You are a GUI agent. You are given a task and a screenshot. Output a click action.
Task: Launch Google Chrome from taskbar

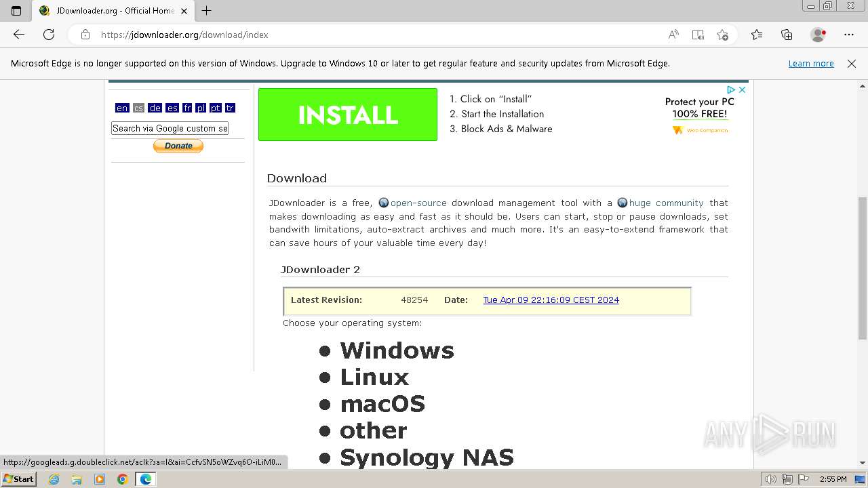tap(123, 479)
